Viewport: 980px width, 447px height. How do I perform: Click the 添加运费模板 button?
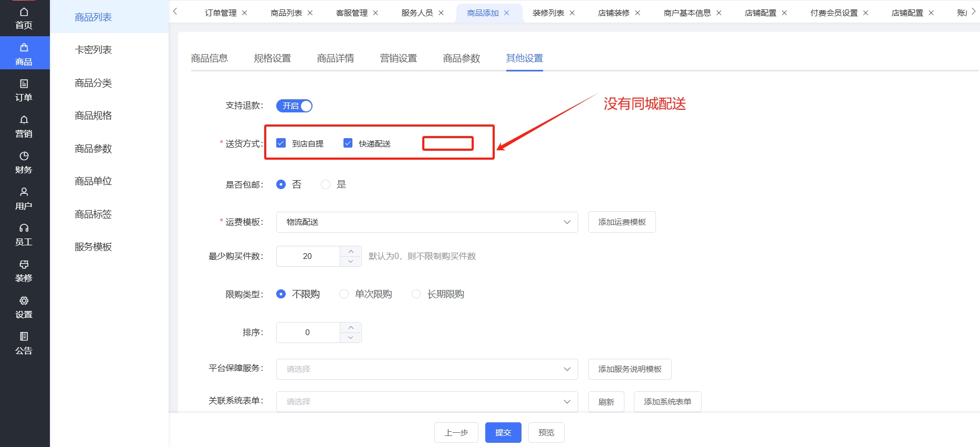click(621, 222)
